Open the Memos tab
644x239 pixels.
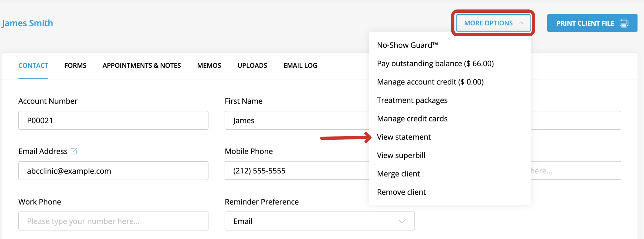pyautogui.click(x=209, y=65)
